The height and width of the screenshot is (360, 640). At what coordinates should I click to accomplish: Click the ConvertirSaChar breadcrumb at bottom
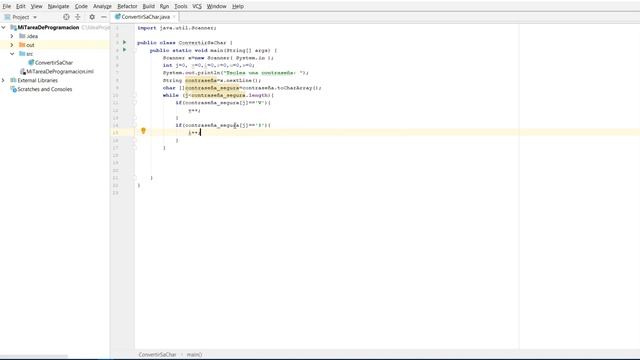click(157, 355)
